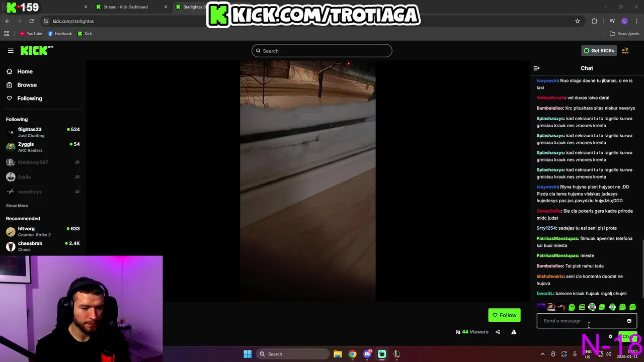Click username klishzhvairis in chat
Screen dimensions: 644x362
pyautogui.click(x=550, y=277)
